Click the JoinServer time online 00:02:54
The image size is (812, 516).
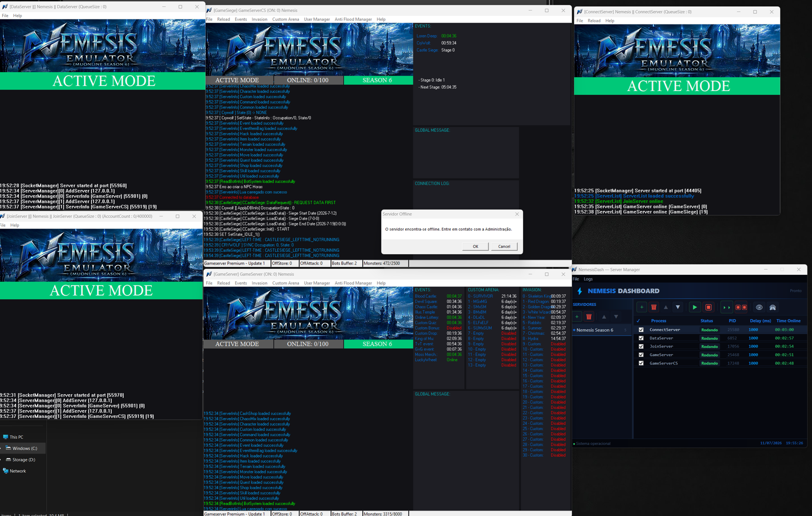(784, 346)
